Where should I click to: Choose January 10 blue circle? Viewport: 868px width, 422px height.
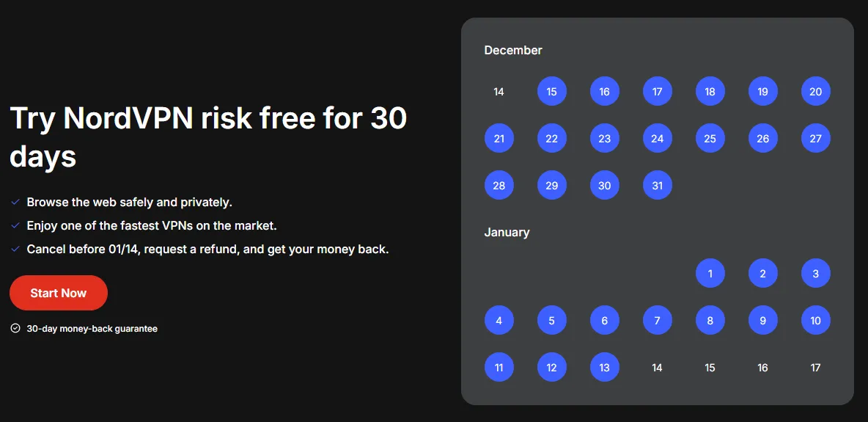tap(816, 321)
